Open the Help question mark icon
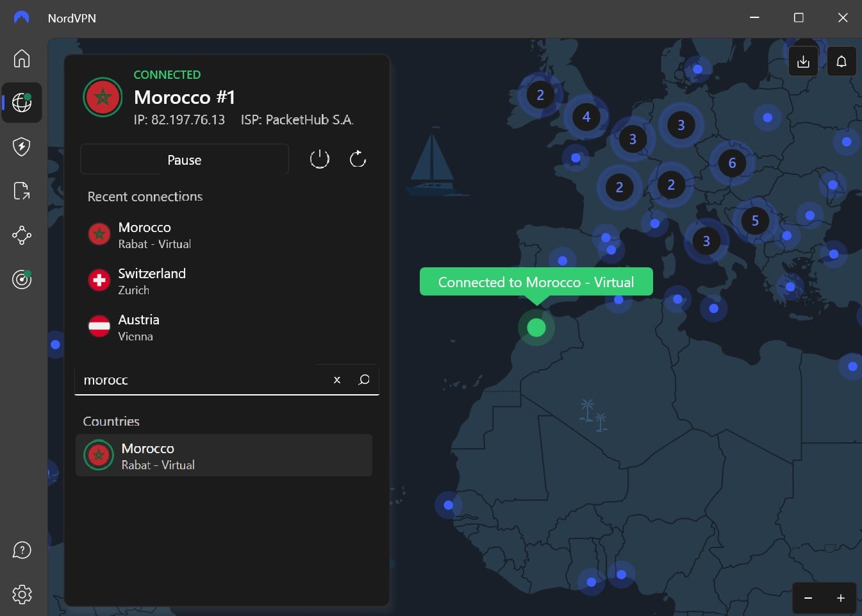The height and width of the screenshot is (616, 862). [x=22, y=549]
